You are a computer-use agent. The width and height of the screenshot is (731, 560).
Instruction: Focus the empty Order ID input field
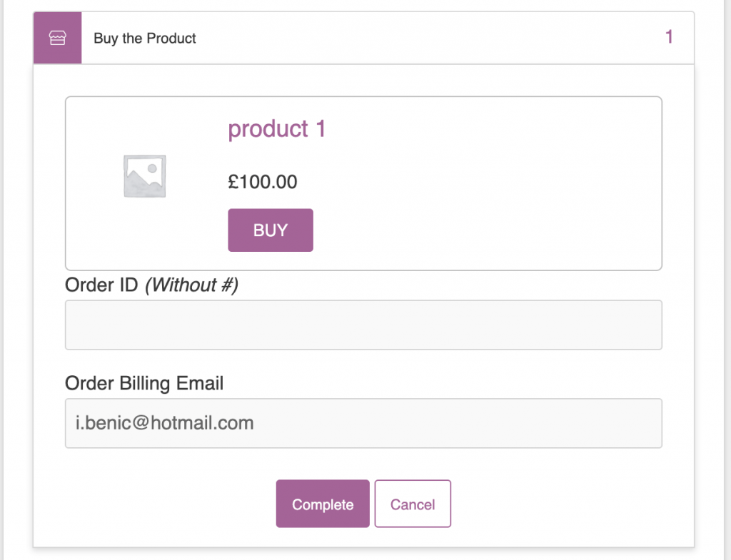tap(363, 325)
